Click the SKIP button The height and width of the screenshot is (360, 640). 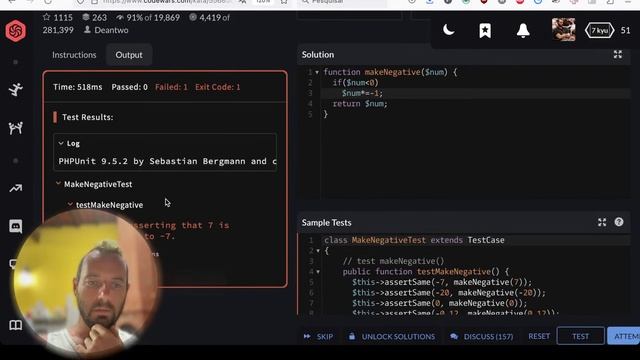point(319,337)
